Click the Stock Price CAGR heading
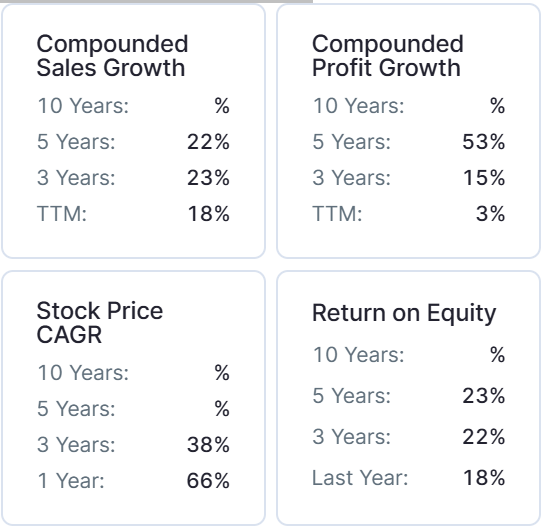The width and height of the screenshot is (545, 526). [100, 322]
